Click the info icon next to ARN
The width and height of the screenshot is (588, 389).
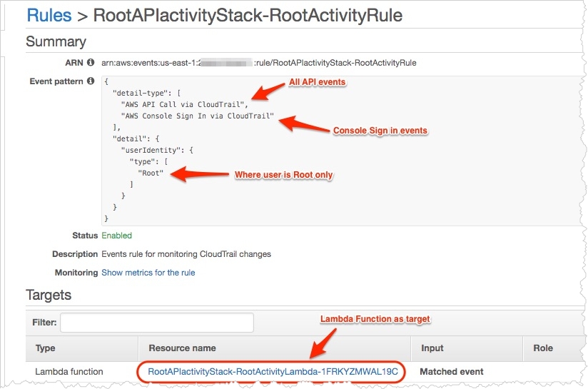(91, 63)
